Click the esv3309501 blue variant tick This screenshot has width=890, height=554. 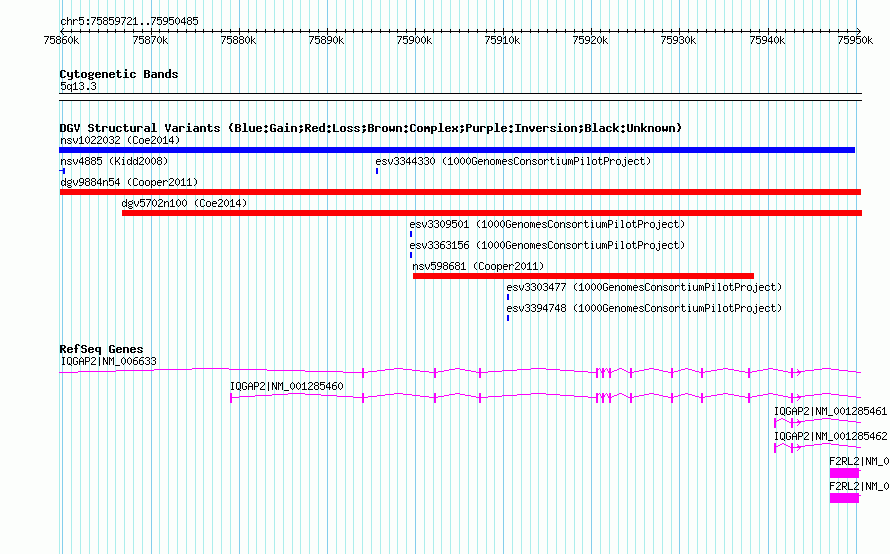click(x=411, y=234)
